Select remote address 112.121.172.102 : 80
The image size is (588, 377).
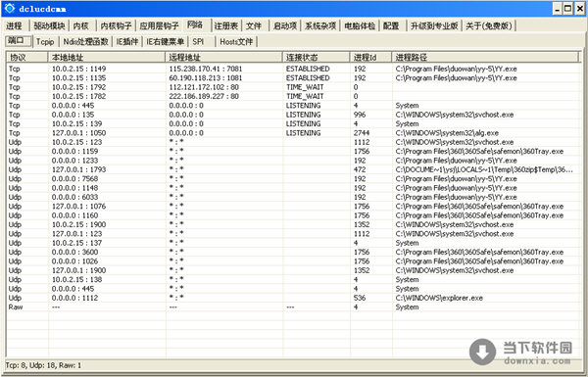[204, 87]
